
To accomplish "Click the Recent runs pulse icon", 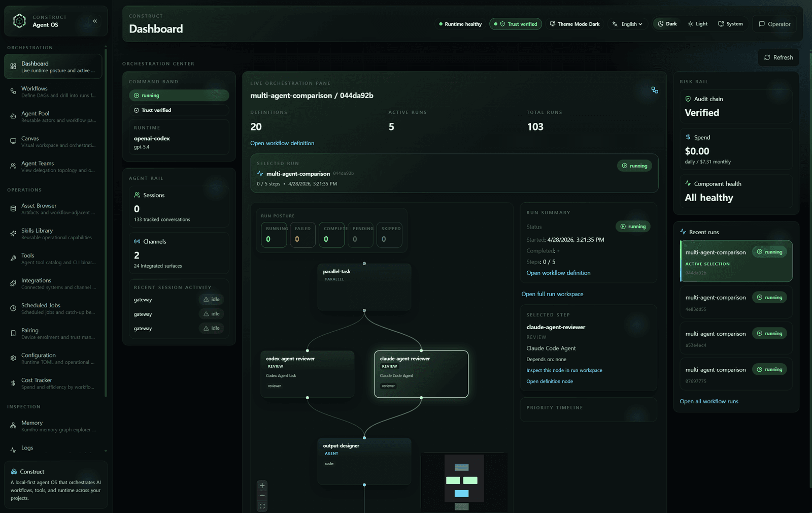I will tap(683, 232).
